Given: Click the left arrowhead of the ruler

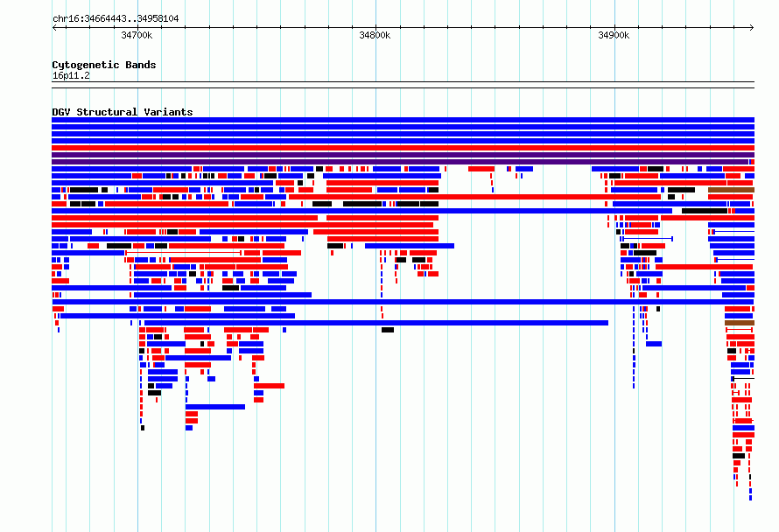Looking at the screenshot, I should (54, 28).
